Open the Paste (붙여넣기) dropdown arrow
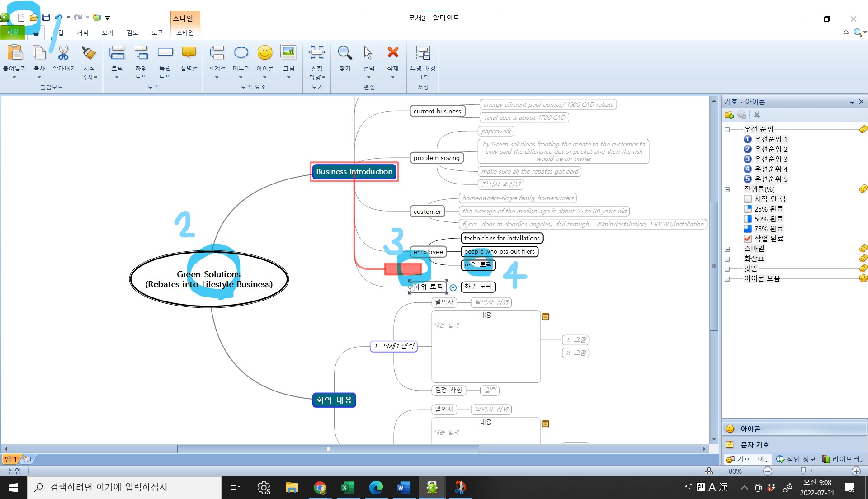Image resolution: width=868 pixels, height=499 pixels. click(x=14, y=78)
